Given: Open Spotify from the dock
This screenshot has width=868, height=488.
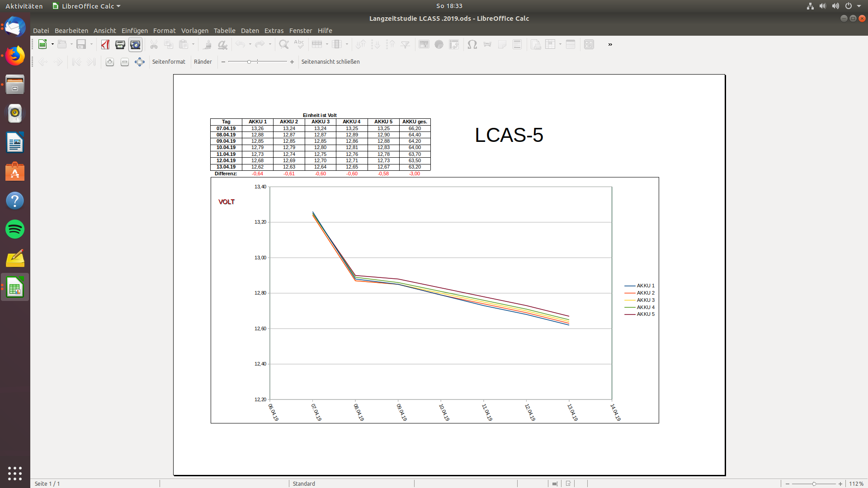Looking at the screenshot, I should pos(15,229).
